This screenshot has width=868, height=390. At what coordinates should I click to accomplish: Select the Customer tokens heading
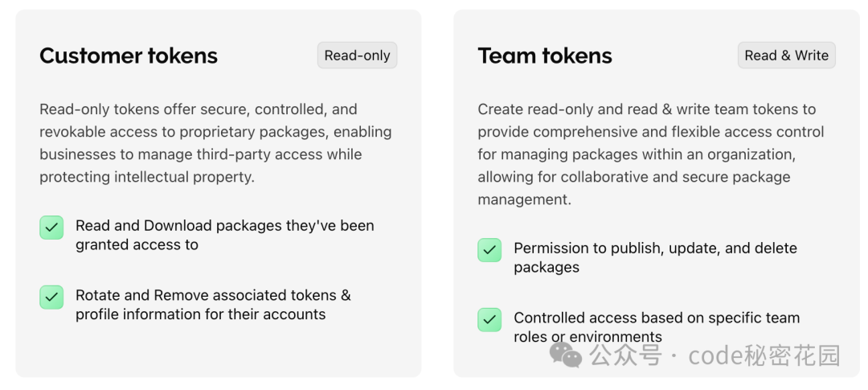(129, 55)
